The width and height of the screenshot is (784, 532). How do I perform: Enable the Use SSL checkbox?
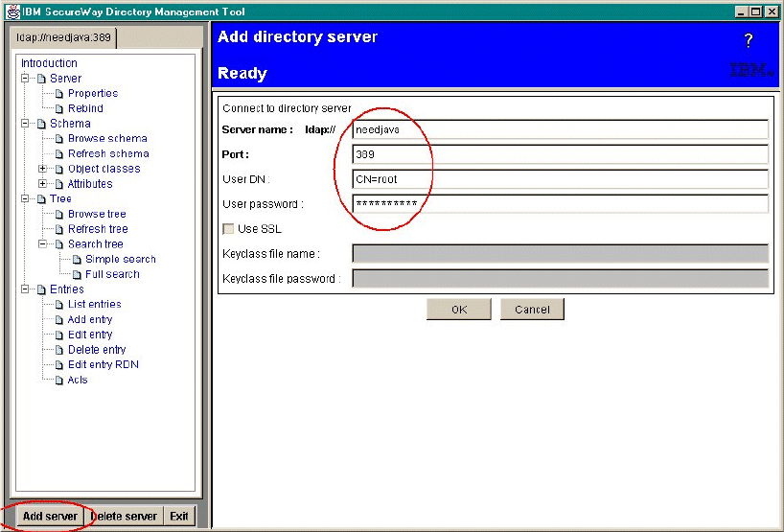coord(228,229)
